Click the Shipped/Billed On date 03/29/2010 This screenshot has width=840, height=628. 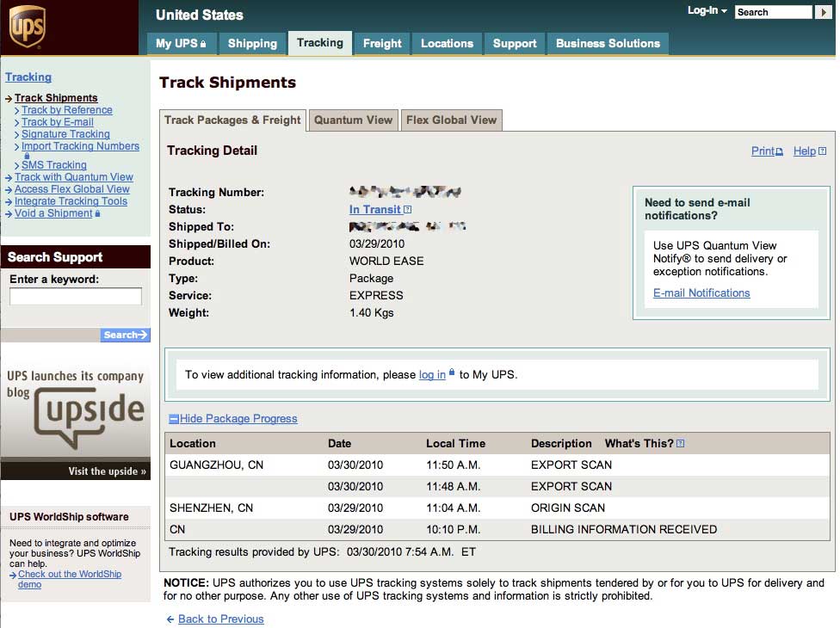tap(377, 244)
